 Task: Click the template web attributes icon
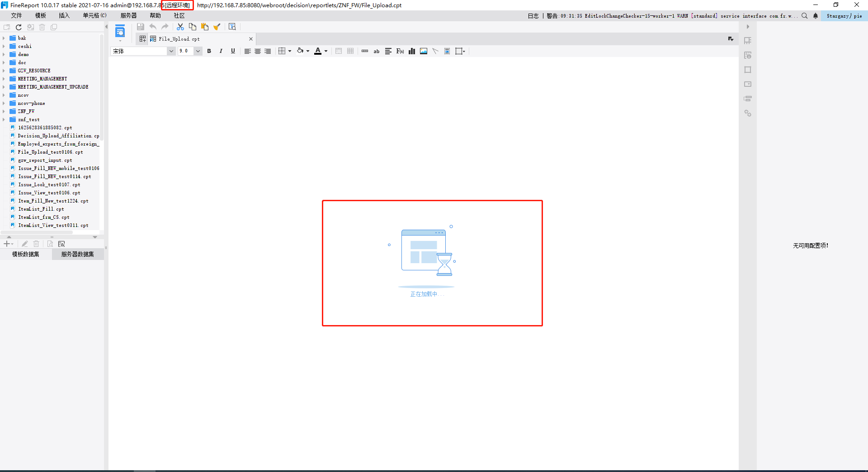(x=232, y=27)
